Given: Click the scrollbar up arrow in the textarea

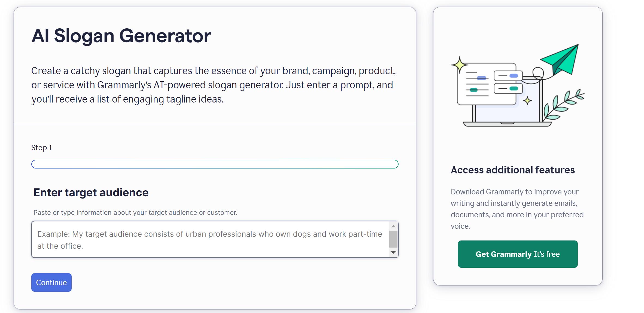Looking at the screenshot, I should pos(393,226).
